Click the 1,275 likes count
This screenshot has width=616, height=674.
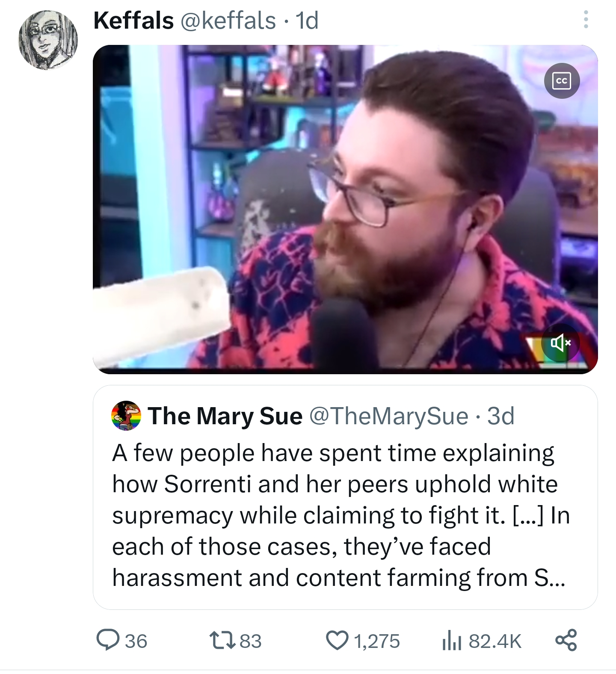[x=377, y=641]
